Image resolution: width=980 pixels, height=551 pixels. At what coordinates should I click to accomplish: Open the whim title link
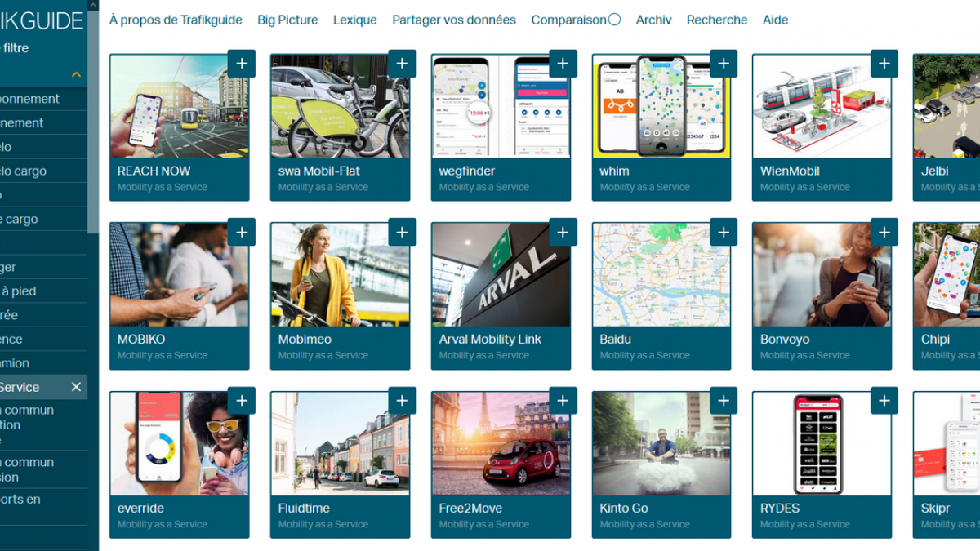click(x=614, y=171)
